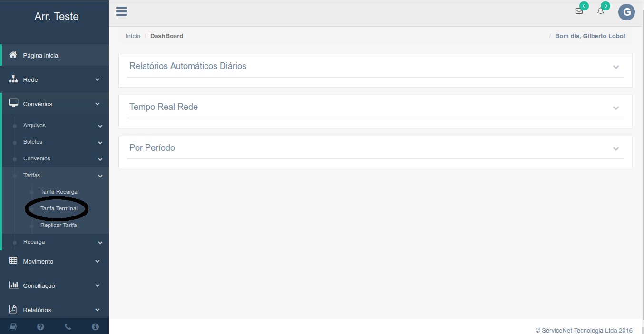
Task: Expand Relatórios Automáticos Diários panel chevron
Action: click(x=616, y=67)
